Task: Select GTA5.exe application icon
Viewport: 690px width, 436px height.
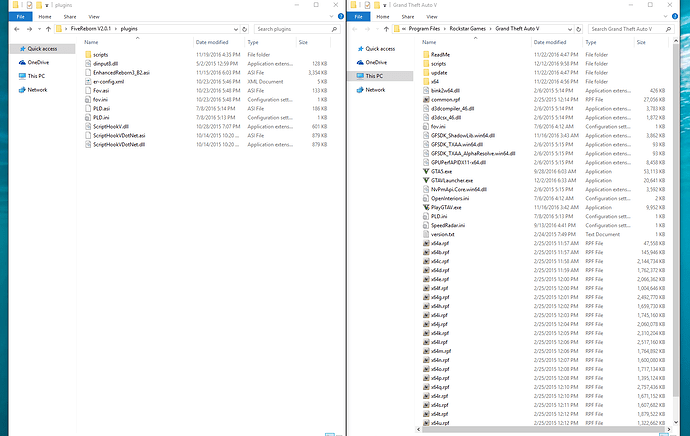Action: coord(426,172)
